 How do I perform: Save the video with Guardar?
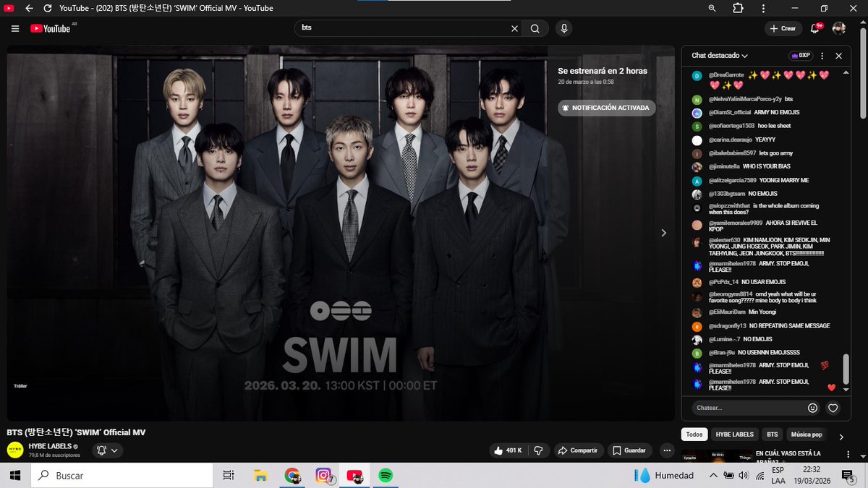click(629, 450)
